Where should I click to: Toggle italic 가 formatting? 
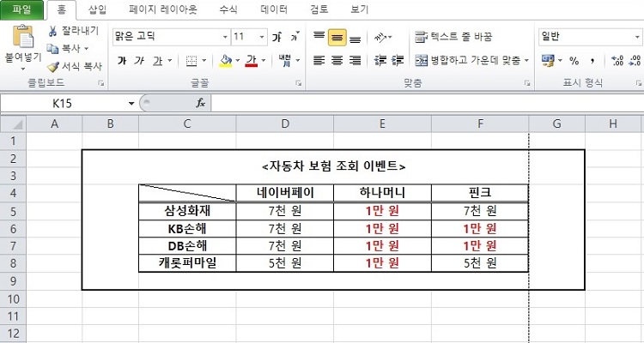click(x=139, y=61)
